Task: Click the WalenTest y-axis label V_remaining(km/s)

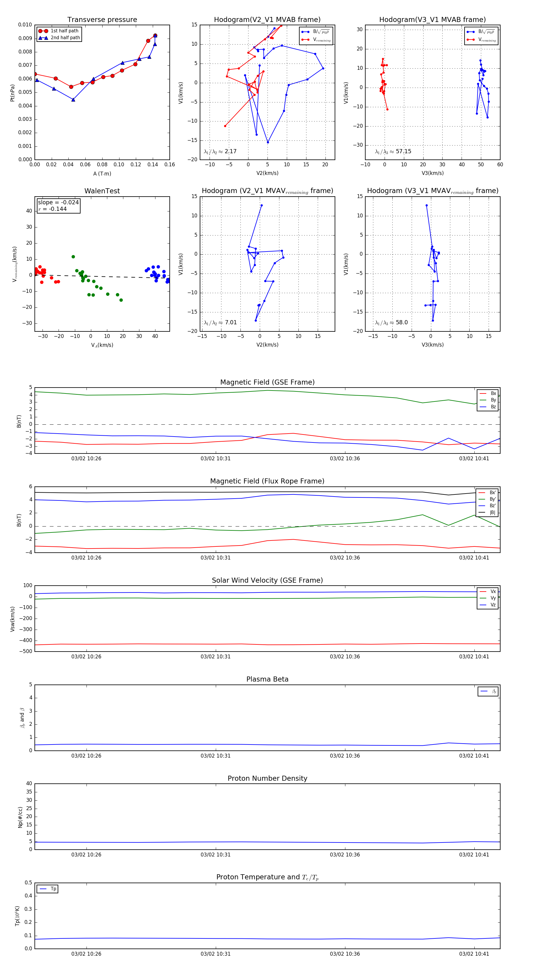Action: 15,264
